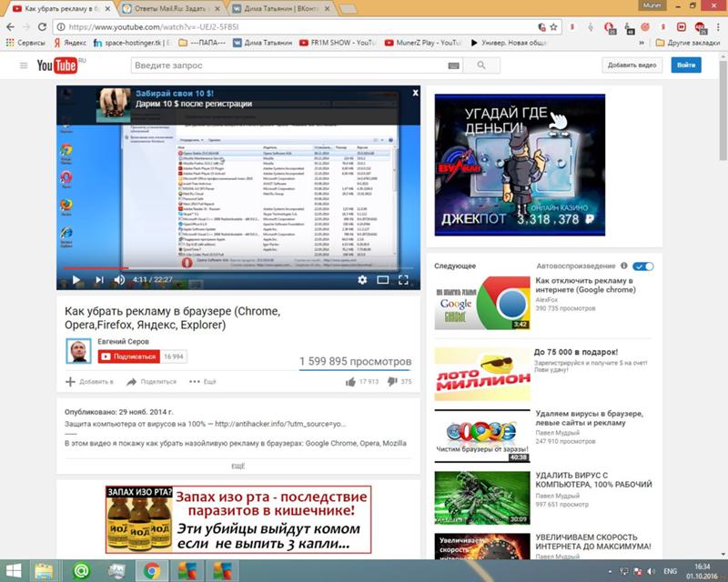Click the Евгений Серов channel avatar
Screen dimensions: 728x582
[78, 351]
